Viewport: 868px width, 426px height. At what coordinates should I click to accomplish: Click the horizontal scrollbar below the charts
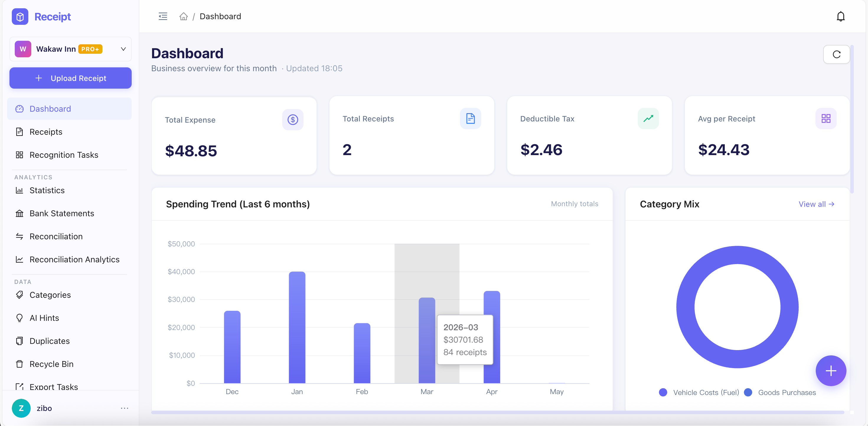pyautogui.click(x=497, y=412)
